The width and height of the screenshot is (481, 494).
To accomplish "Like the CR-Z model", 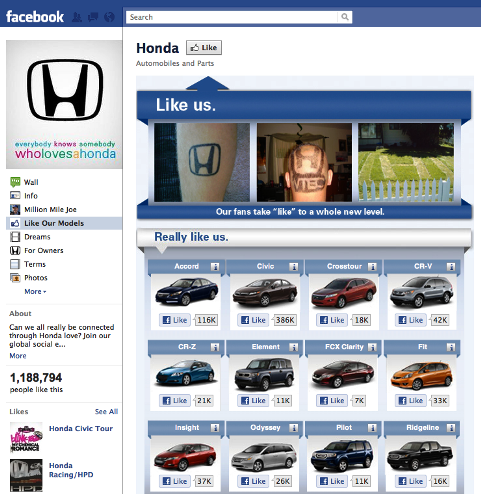I will coord(175,401).
